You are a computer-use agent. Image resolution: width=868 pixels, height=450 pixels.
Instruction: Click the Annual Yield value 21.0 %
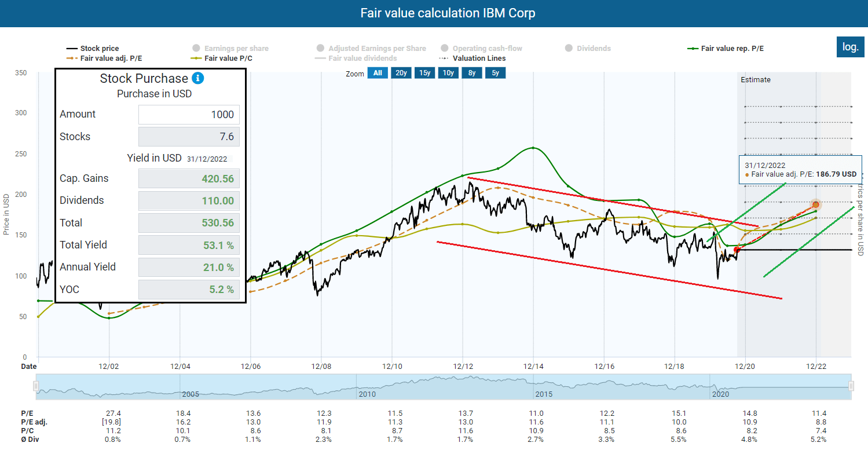click(x=189, y=267)
